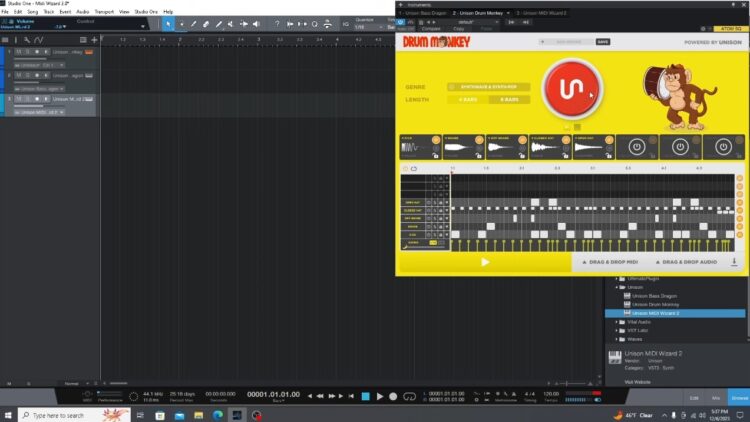This screenshot has height=422, width=750.
Task: Click the big red Unison generate button
Action: 572,89
